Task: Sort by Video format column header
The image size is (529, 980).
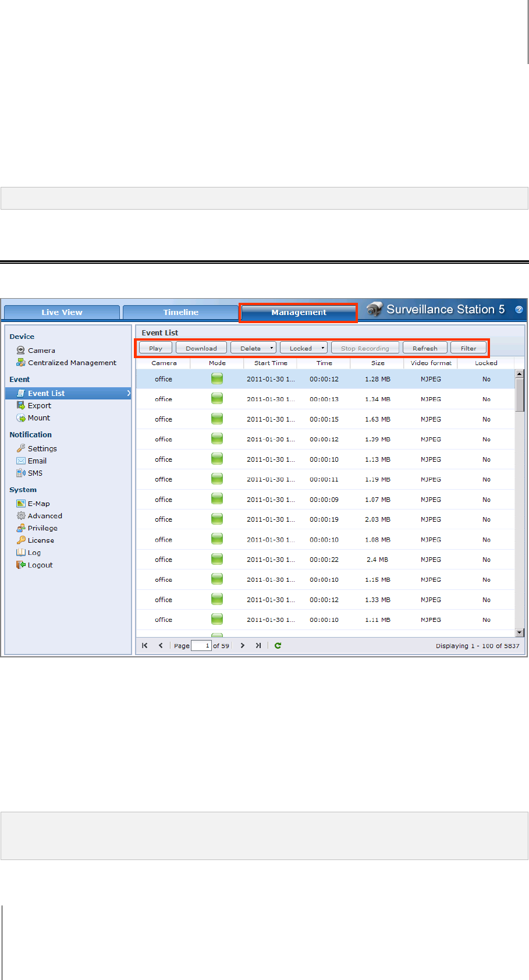Action: click(x=431, y=363)
